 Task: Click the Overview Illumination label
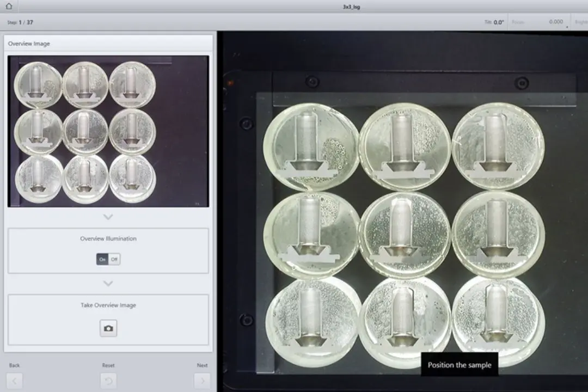click(108, 238)
